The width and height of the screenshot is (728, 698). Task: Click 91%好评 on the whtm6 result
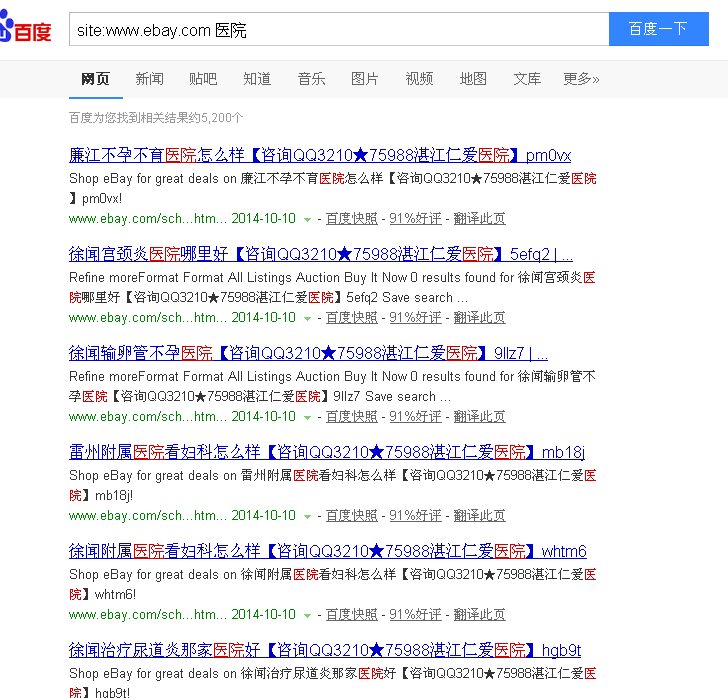tap(416, 614)
